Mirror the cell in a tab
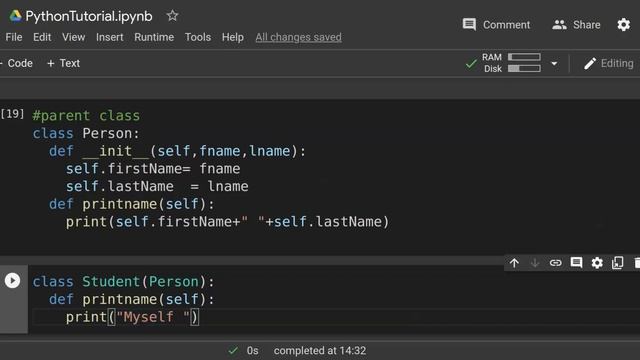640x360 pixels. 618,263
